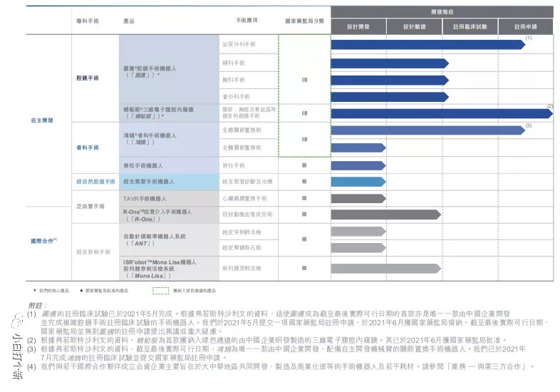560x392 pixels.
Task: Click the '附註：' footnotes heading
Action: point(38,306)
